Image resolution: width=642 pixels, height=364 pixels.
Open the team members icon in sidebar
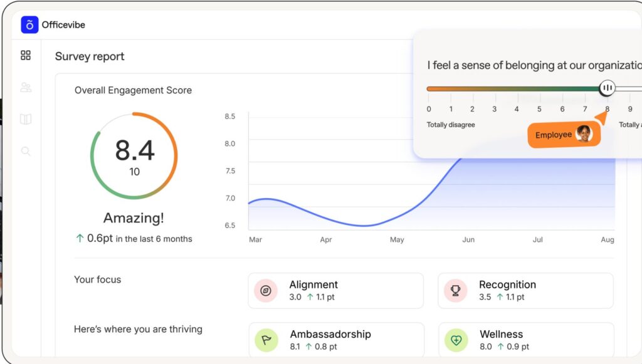click(x=26, y=87)
